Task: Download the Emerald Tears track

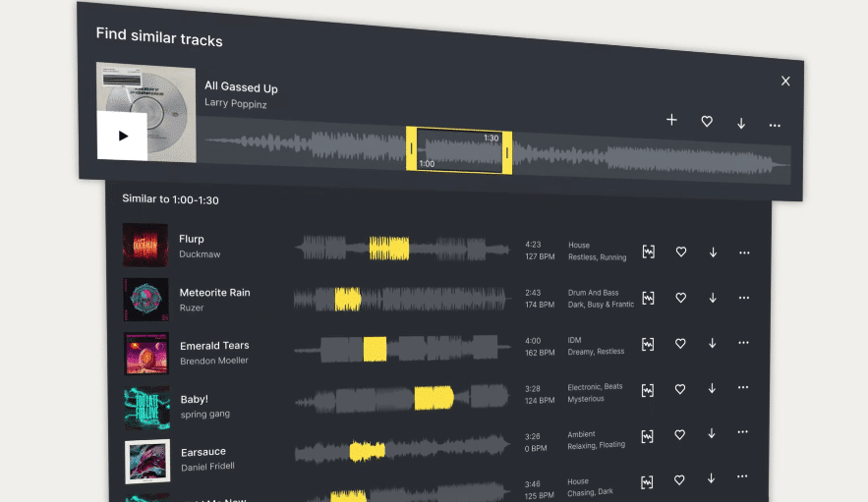Action: tap(712, 344)
